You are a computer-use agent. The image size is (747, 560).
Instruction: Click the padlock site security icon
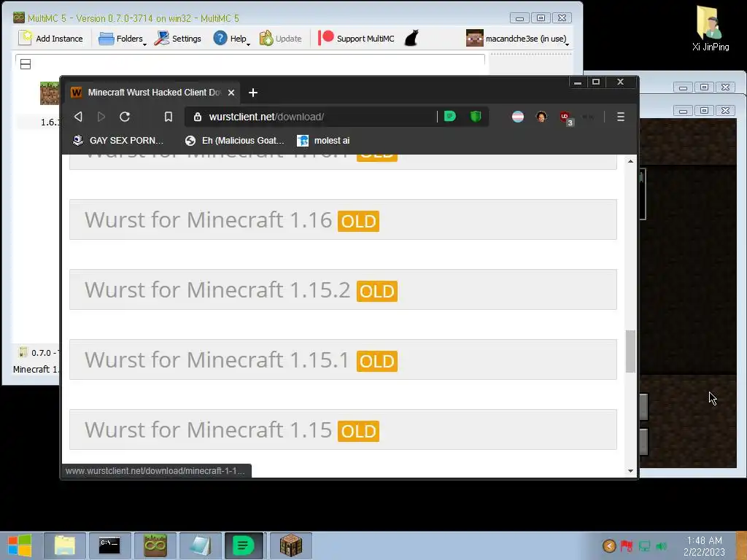tap(197, 117)
